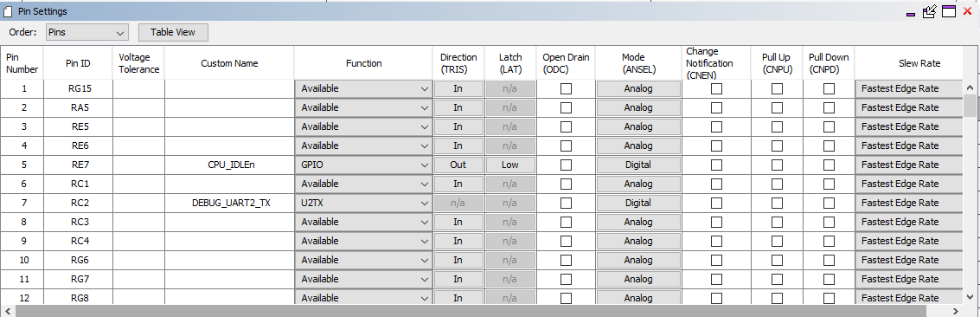
Task: Open U2TX Function dropdown for RC2
Action: click(x=363, y=204)
